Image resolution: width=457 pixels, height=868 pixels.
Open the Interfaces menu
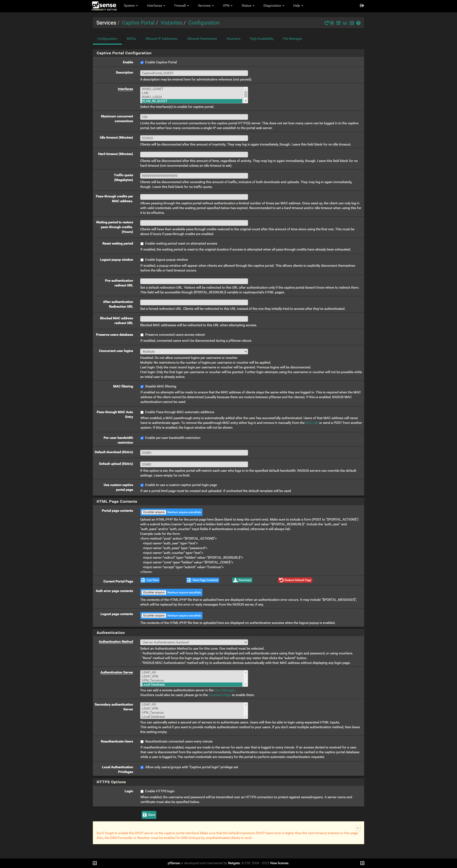pos(156,5)
